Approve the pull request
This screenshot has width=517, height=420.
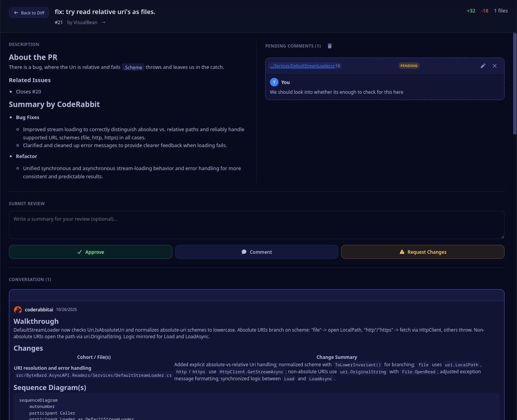(90, 252)
